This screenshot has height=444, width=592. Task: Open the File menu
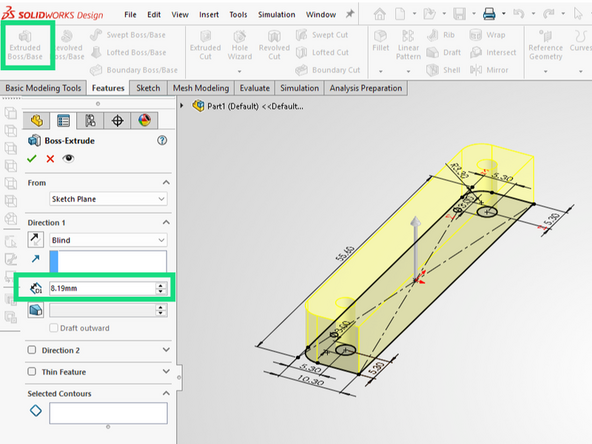pos(130,14)
